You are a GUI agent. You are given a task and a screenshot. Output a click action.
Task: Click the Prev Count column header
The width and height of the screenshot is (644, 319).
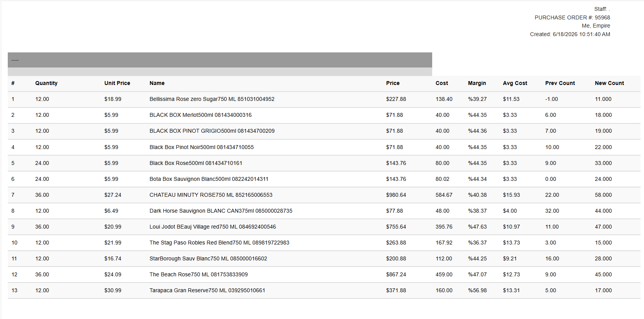click(x=560, y=83)
